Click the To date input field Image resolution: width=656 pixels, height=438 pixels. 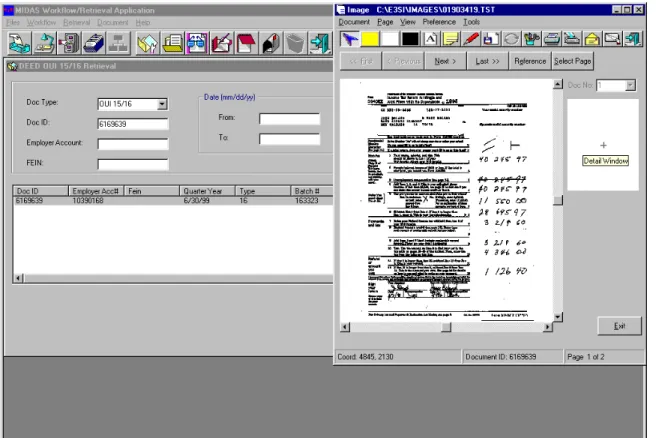pos(290,139)
